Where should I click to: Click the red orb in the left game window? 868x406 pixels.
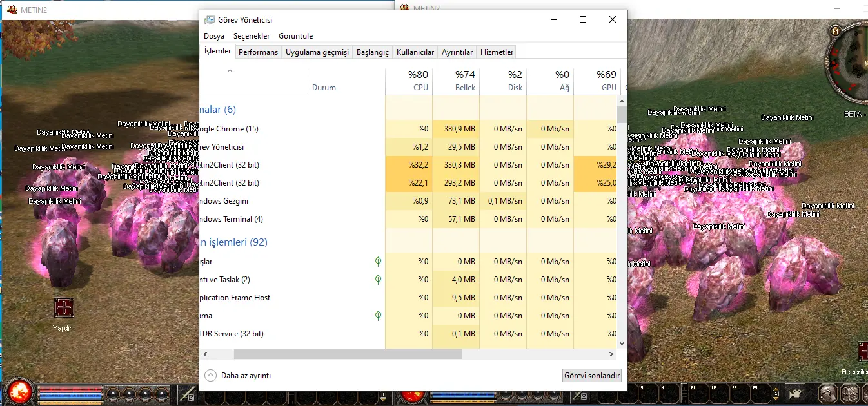tap(19, 392)
